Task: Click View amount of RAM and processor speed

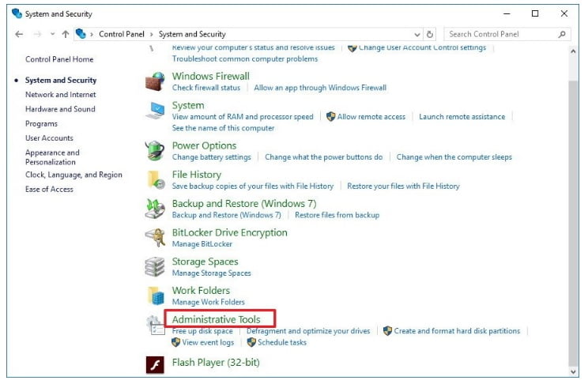Action: point(243,117)
